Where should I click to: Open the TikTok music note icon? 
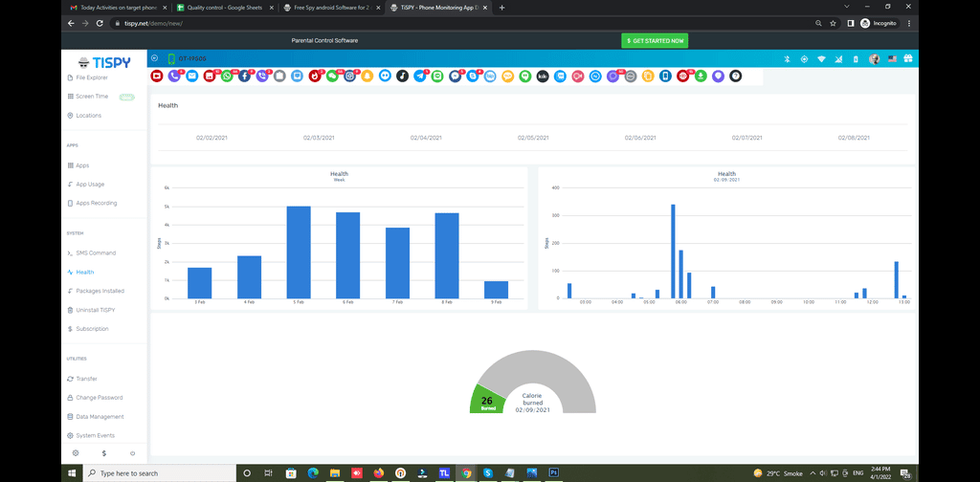pyautogui.click(x=402, y=77)
